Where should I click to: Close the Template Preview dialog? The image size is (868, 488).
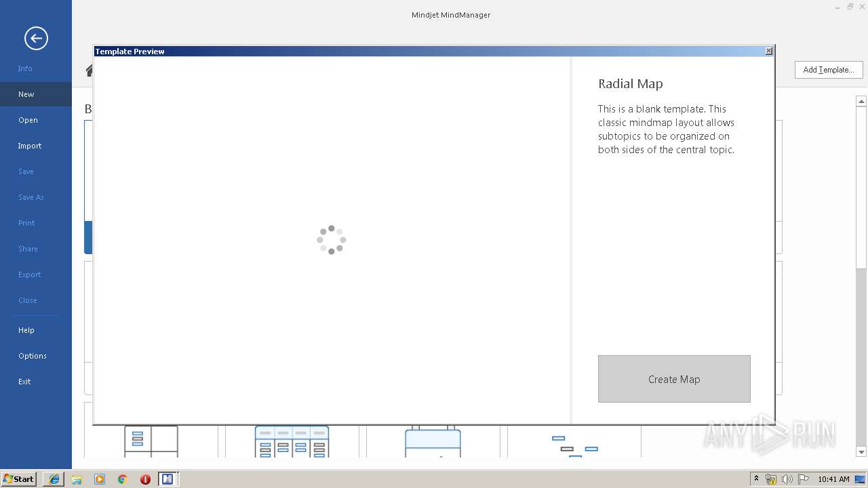768,52
